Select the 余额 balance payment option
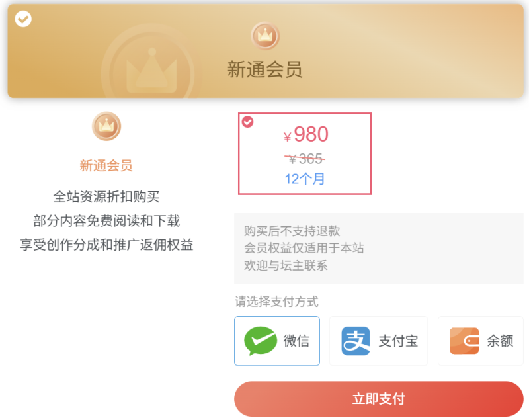Screen dimensions: 529x420 480,341
